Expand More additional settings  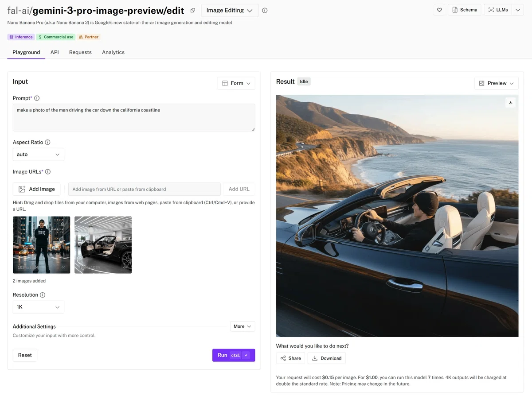[x=243, y=326]
